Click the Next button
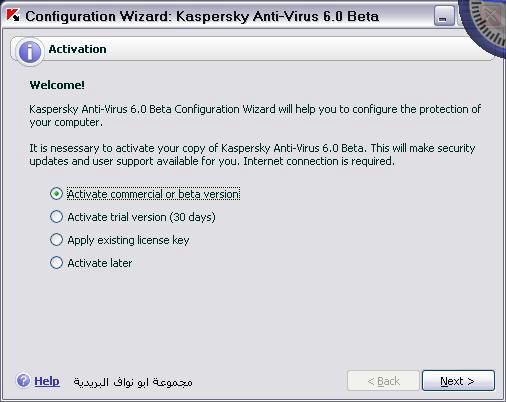506x402 pixels. pos(458,381)
